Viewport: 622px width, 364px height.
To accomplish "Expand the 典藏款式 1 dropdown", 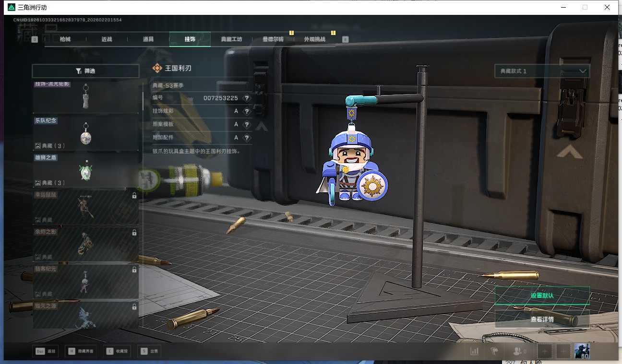I will (x=542, y=71).
